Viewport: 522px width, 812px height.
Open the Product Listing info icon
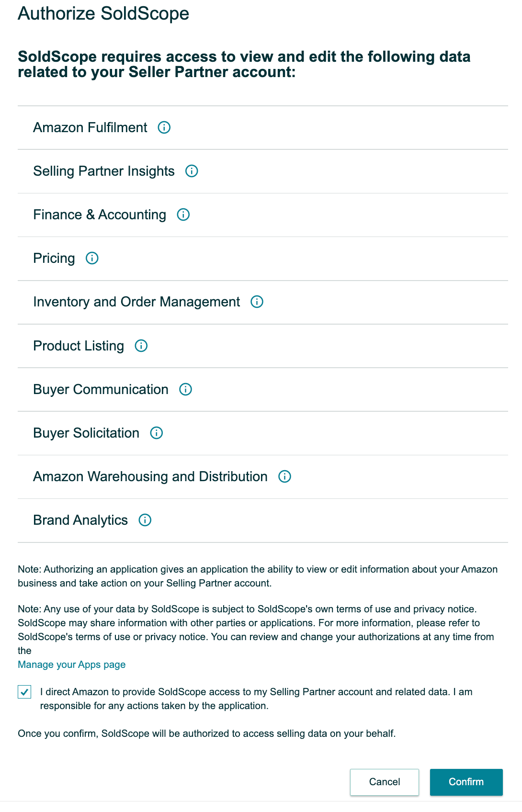click(x=141, y=346)
